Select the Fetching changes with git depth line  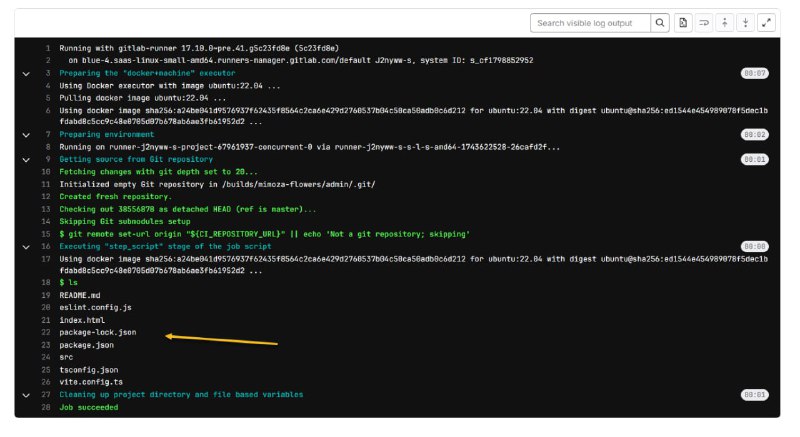[x=158, y=172]
